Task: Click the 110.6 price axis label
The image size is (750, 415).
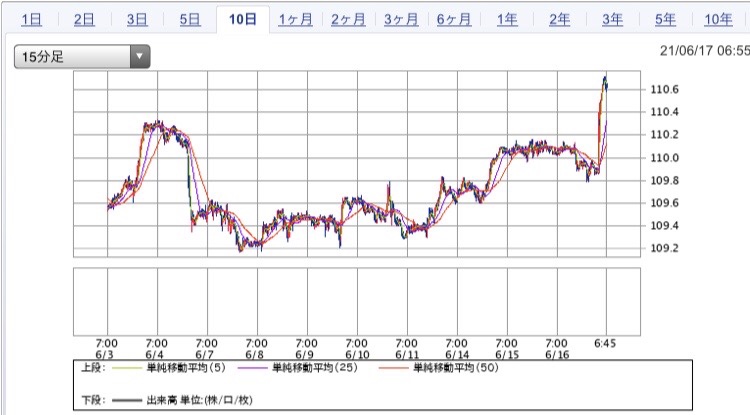Action: point(664,89)
